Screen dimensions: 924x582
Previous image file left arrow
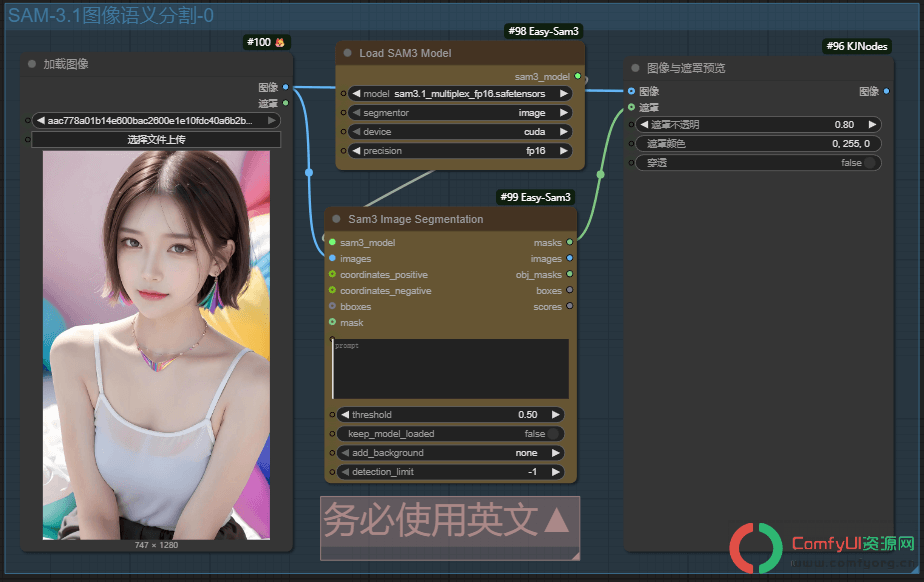41,120
